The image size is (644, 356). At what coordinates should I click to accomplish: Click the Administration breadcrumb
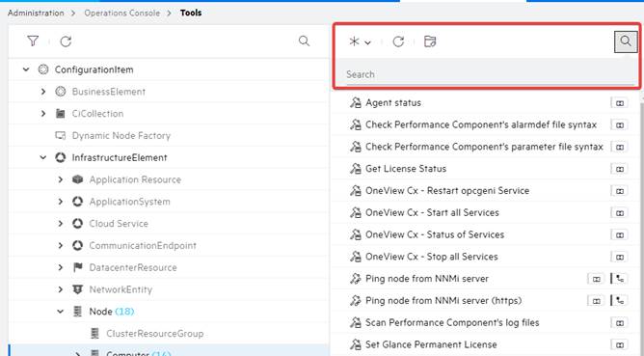36,13
